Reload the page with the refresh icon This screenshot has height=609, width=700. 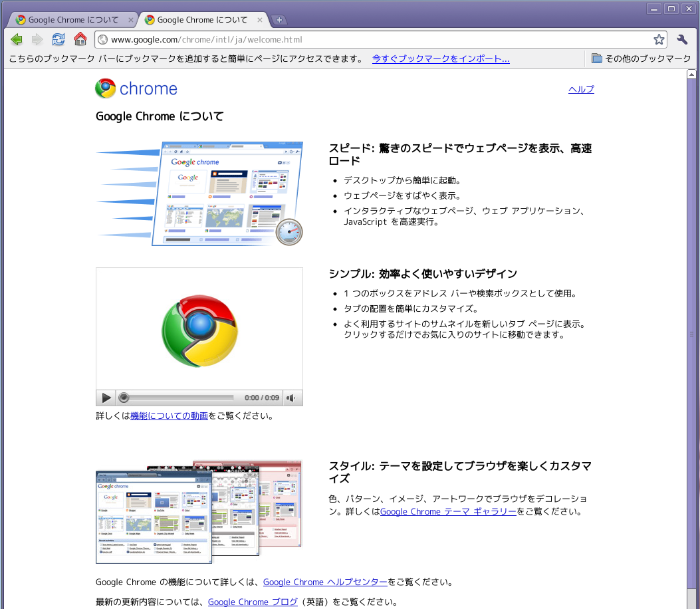(58, 39)
